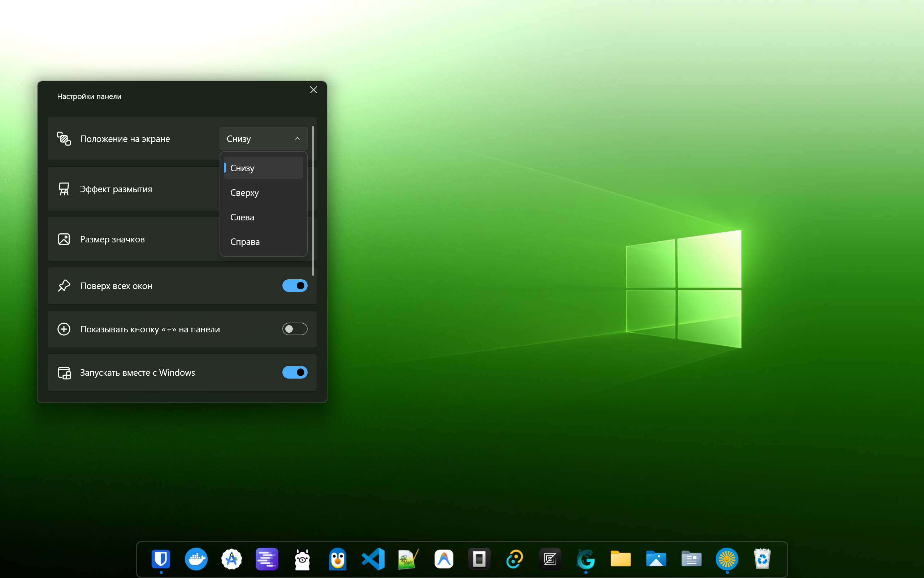The width and height of the screenshot is (924, 578).
Task: Open the Recycle Bin in the dock
Action: tap(762, 559)
